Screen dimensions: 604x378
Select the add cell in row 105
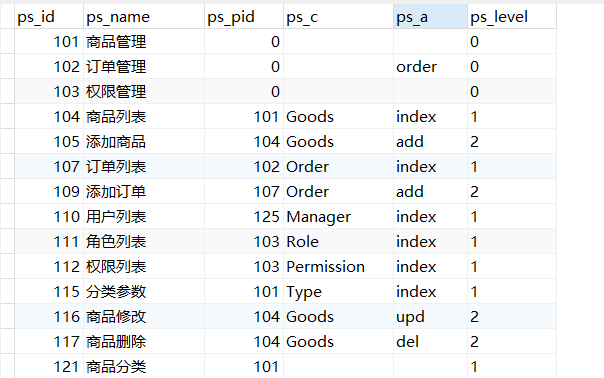pos(430,142)
